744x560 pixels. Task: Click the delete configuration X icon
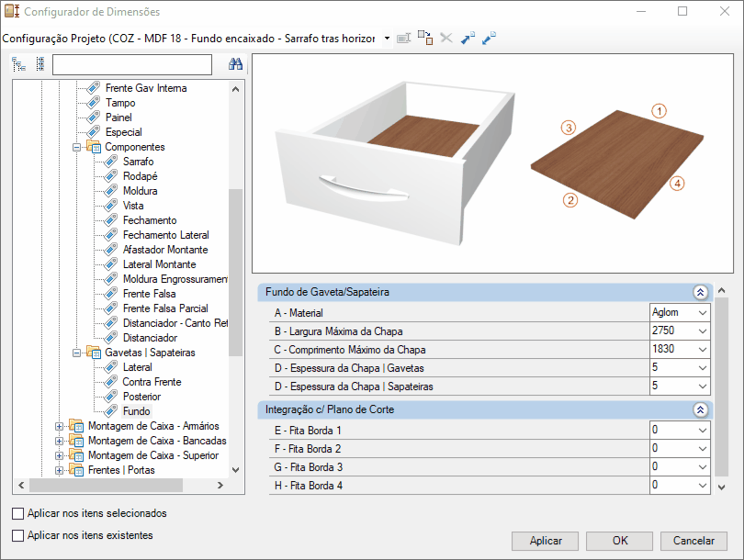pos(446,38)
